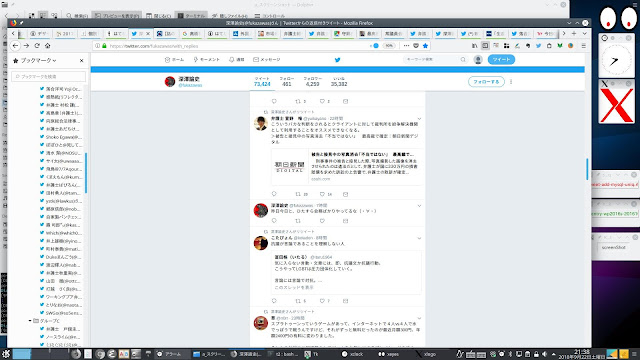640x360 pixels.
Task: Reply to the 朝日新聞 article tweet
Action: [274, 194]
